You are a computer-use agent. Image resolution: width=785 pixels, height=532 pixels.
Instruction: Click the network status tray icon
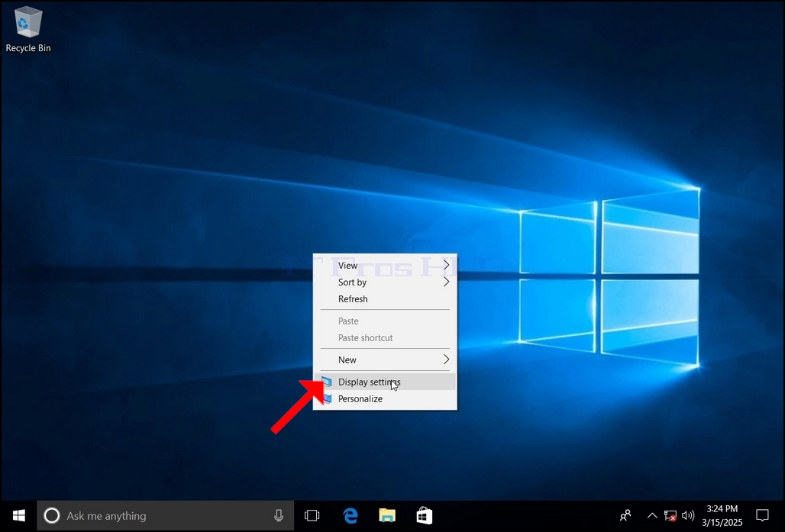coord(670,515)
